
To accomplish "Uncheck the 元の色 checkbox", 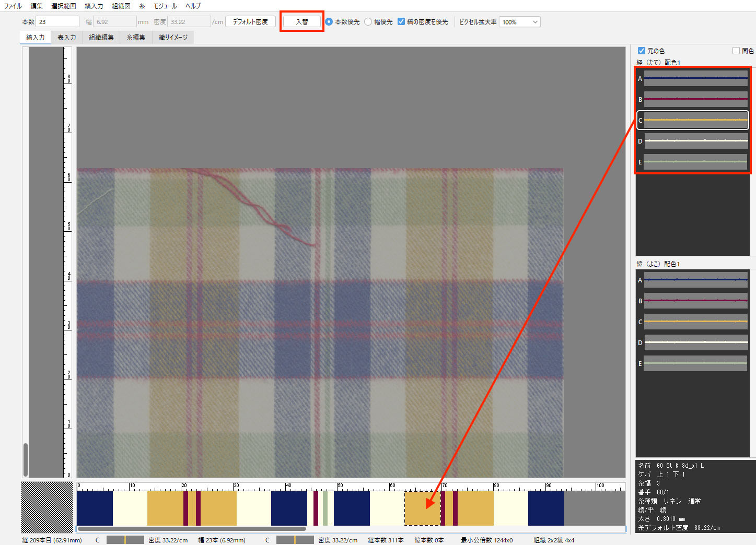I will (x=642, y=51).
